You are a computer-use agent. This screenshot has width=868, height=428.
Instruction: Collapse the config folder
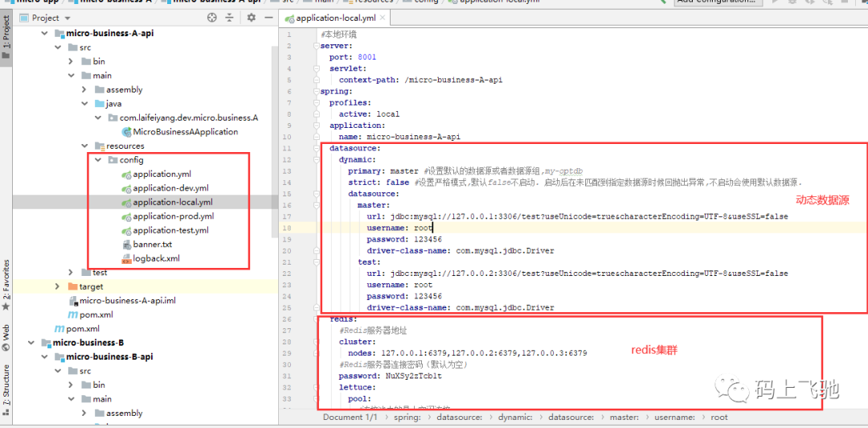click(x=97, y=159)
